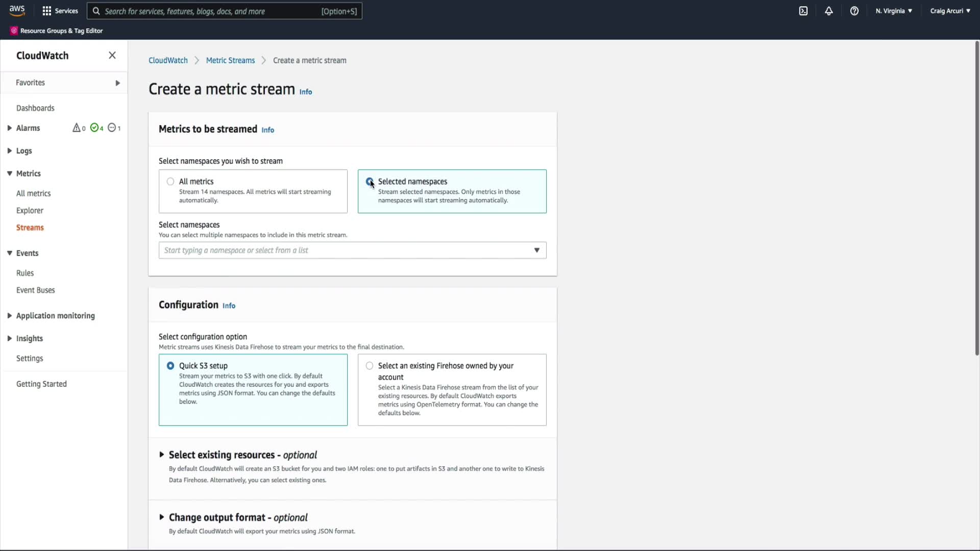Open the N. Virginia region menu
The height and width of the screenshot is (551, 980).
point(894,11)
